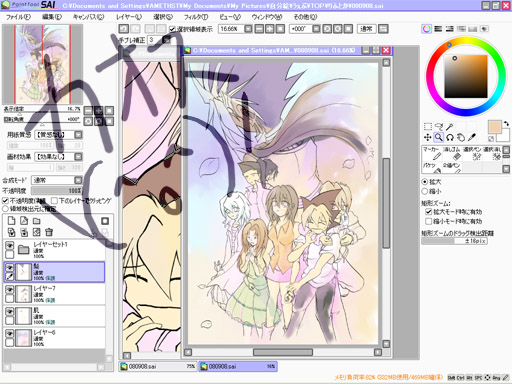Open the 16.66% zoom level dropdown
512x384 pixels.
coord(248,29)
